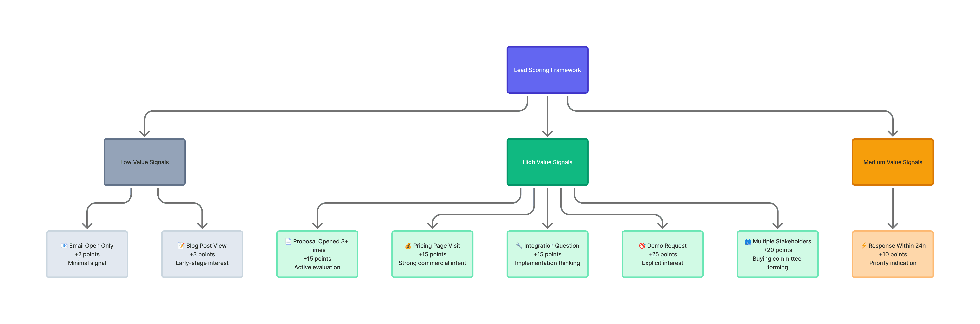Click the lightning icon on Response Within 24h

864,246
